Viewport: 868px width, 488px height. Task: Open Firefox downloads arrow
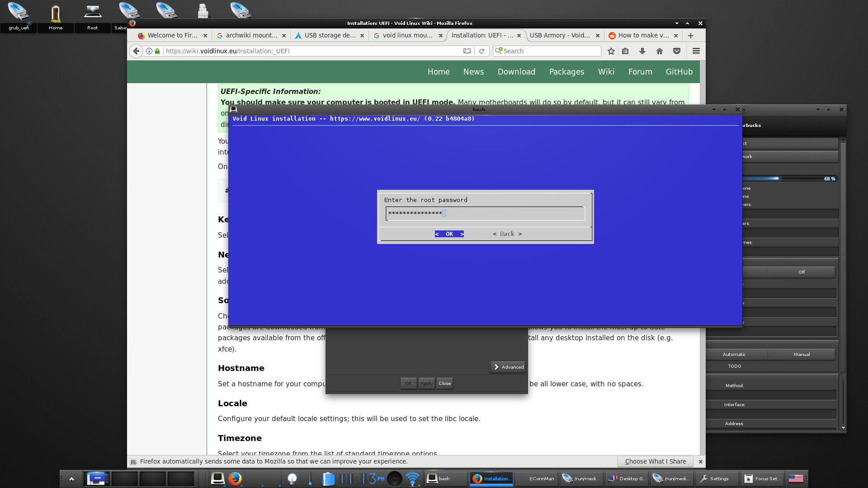pos(642,51)
